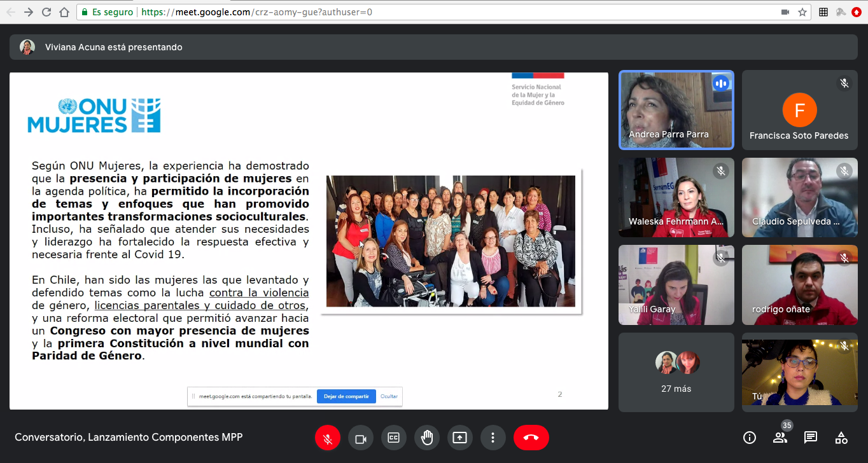Click Francisca Soto Paredes' avatar tile
This screenshot has height=463, width=868.
(x=799, y=110)
